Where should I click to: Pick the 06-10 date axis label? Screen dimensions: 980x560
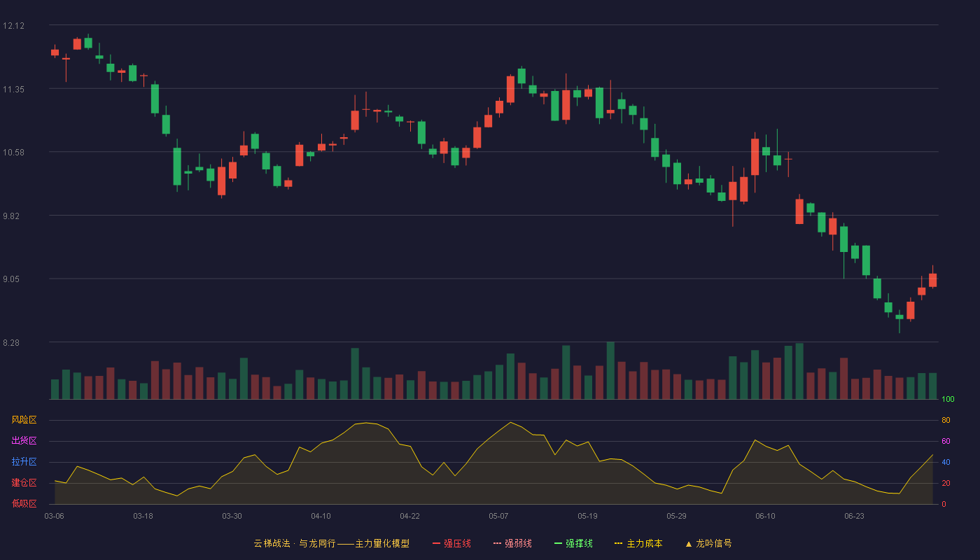pyautogui.click(x=765, y=516)
